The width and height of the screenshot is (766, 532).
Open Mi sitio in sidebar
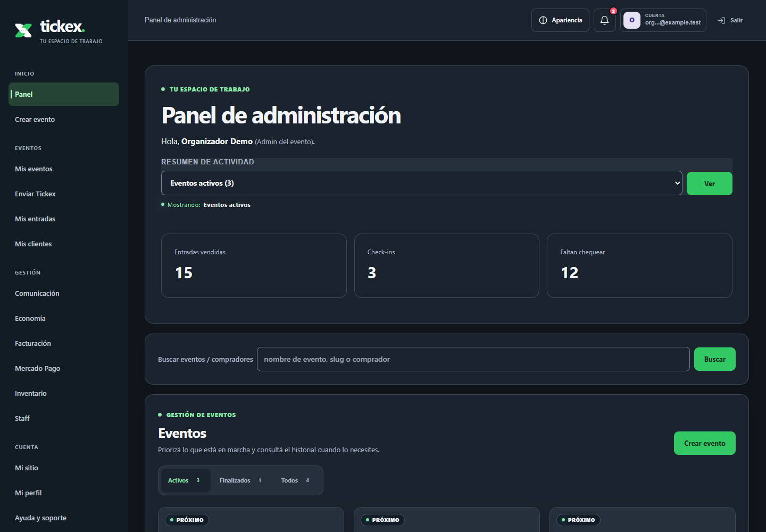click(64, 468)
